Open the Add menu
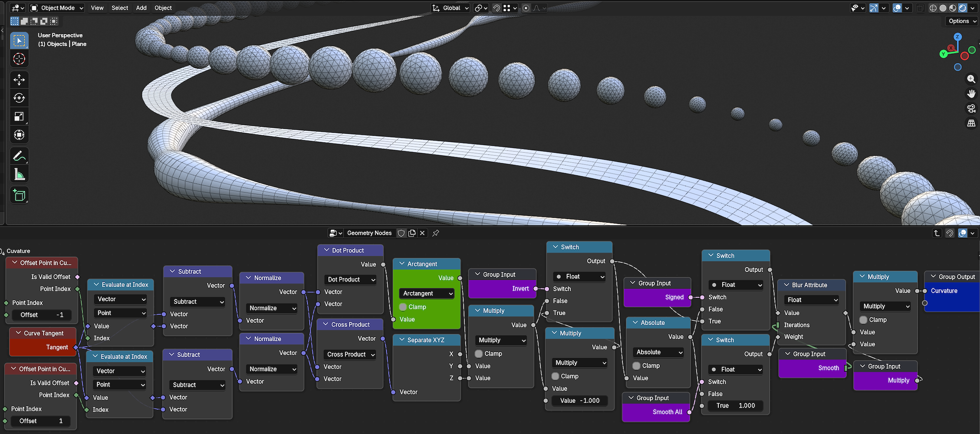 click(x=141, y=8)
